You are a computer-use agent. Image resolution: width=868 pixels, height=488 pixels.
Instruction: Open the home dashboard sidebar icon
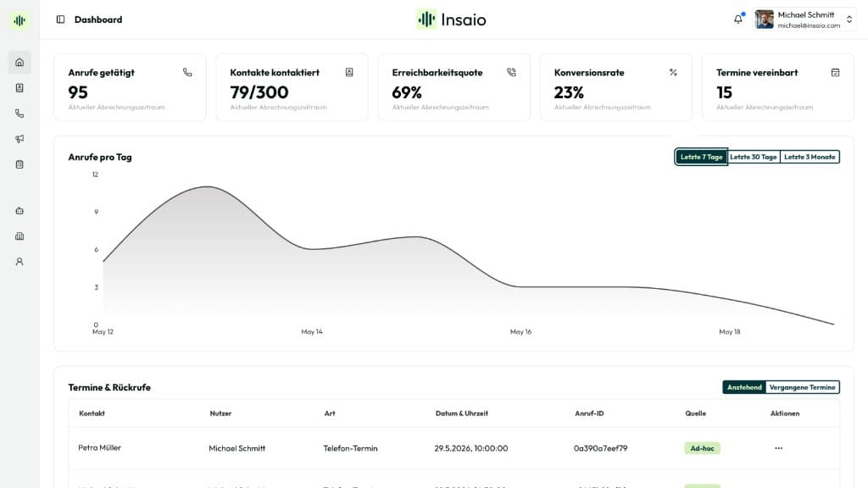[19, 63]
